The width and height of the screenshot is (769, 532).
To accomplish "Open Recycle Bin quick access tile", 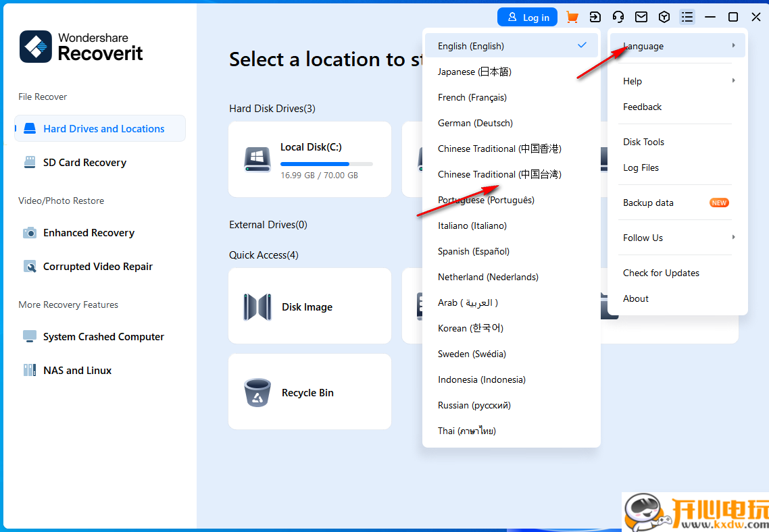I will click(x=309, y=392).
